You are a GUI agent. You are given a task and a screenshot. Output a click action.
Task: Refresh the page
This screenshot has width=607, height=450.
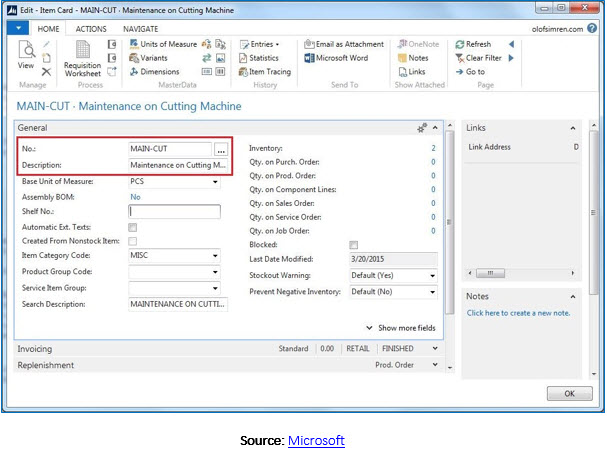pos(473,44)
